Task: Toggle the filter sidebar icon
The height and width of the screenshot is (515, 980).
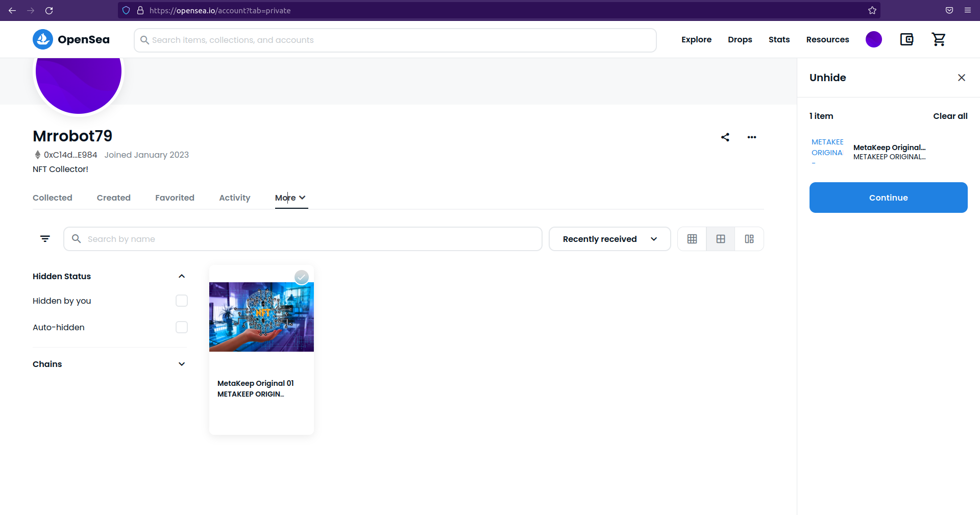Action: (45, 239)
